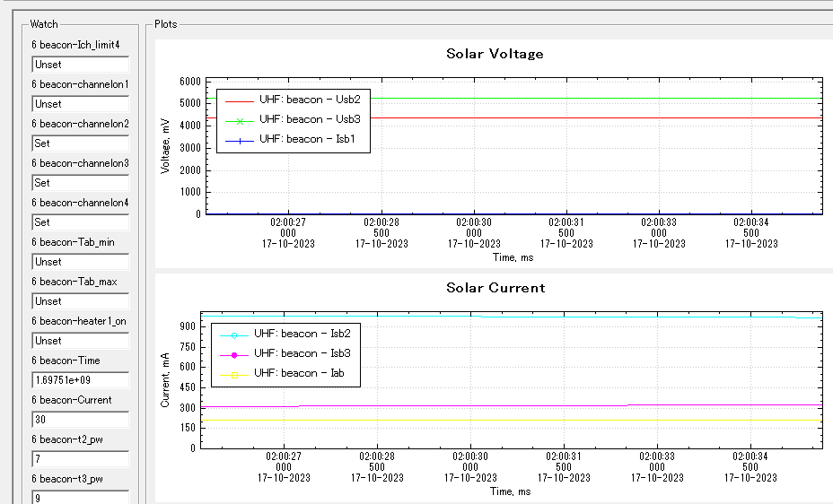Click the 6 beacon-t3_pw label
Screen dimensions: 833x504
tap(67, 479)
